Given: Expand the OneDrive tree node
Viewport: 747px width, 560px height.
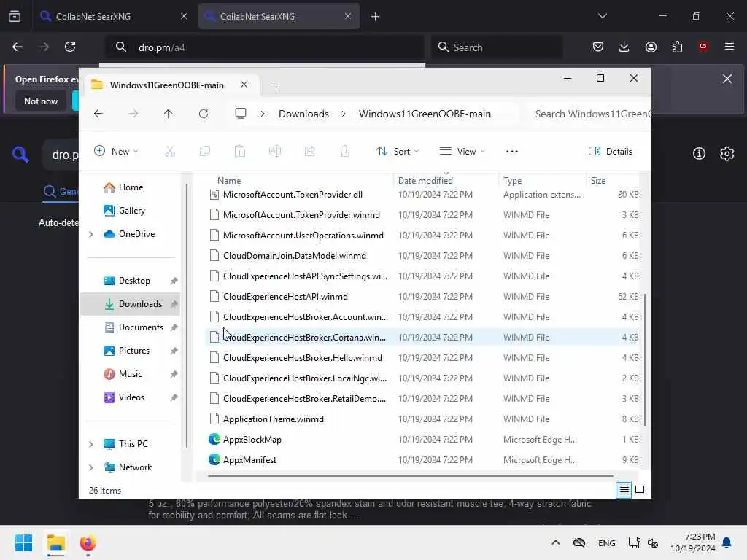Looking at the screenshot, I should (x=91, y=234).
